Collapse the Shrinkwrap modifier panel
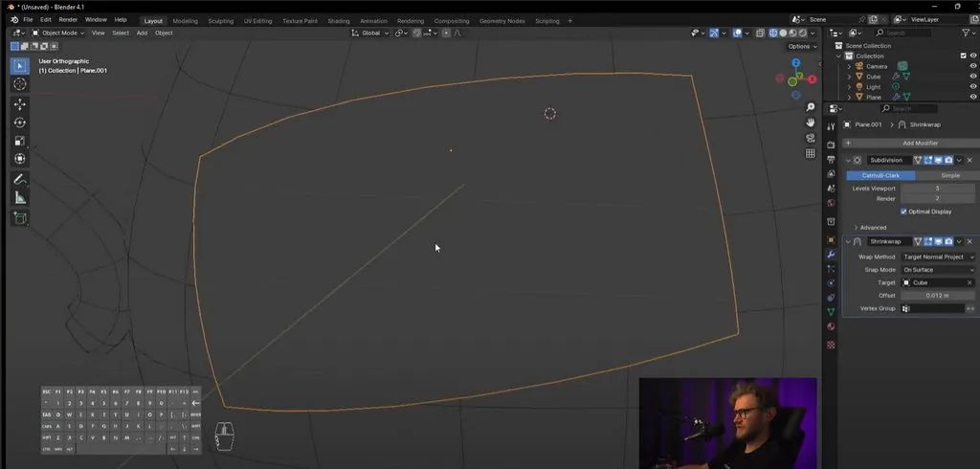 [848, 241]
